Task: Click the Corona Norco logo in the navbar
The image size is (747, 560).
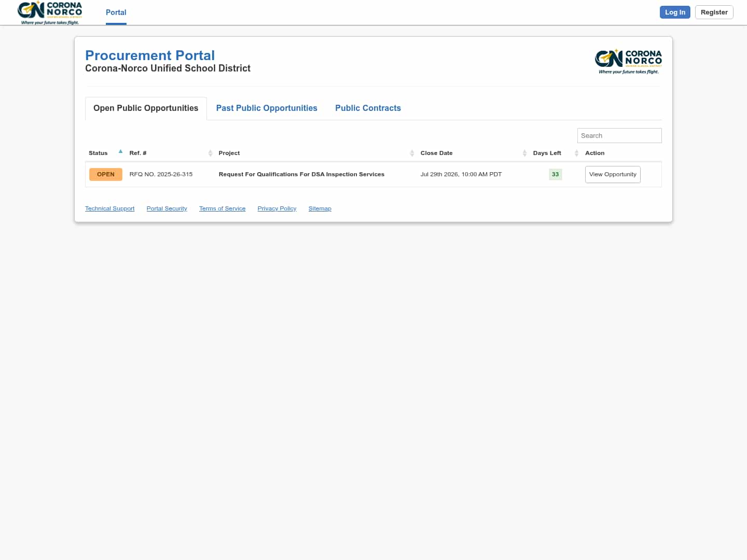Action: tap(50, 12)
